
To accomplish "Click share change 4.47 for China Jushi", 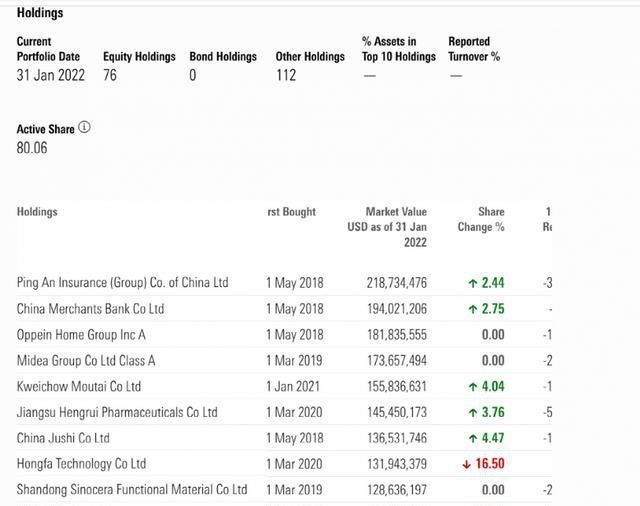I will coord(486,438).
